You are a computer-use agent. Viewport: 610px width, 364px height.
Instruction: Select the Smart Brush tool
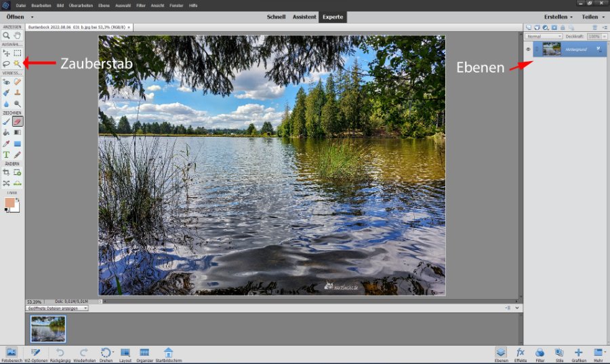tap(6, 93)
